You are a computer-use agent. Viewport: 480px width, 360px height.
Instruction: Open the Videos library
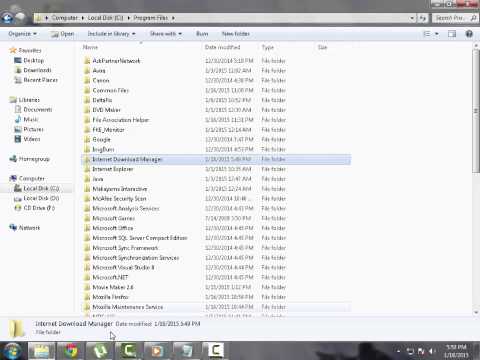click(32, 139)
